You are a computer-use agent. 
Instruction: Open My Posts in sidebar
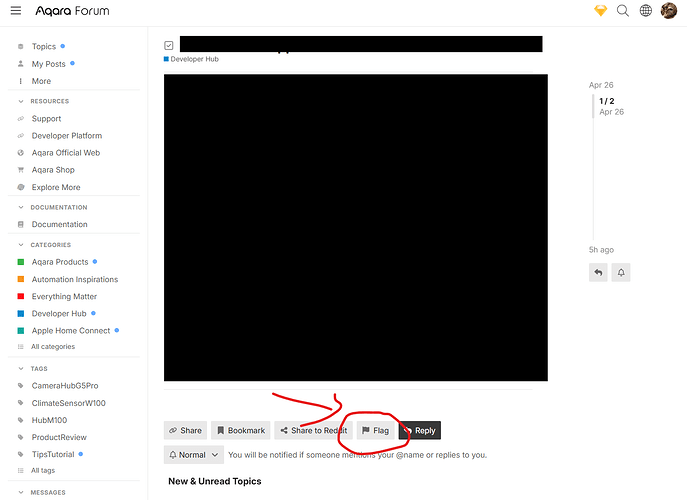point(49,64)
